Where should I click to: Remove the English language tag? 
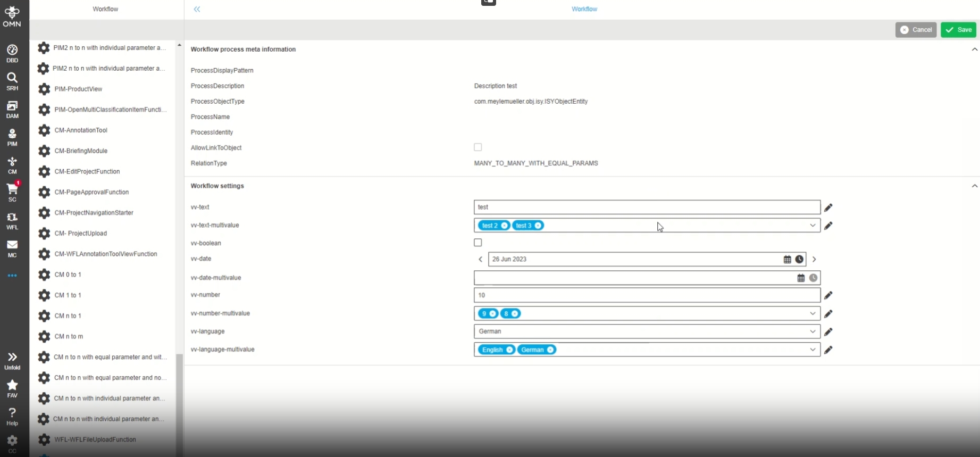(x=509, y=350)
